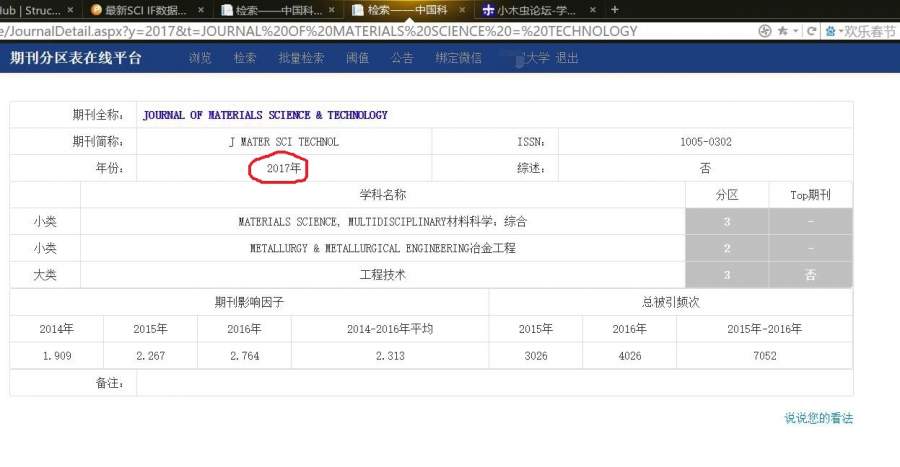Click 2015 citation count 3026
This screenshot has height=467, width=900.
coord(536,356)
